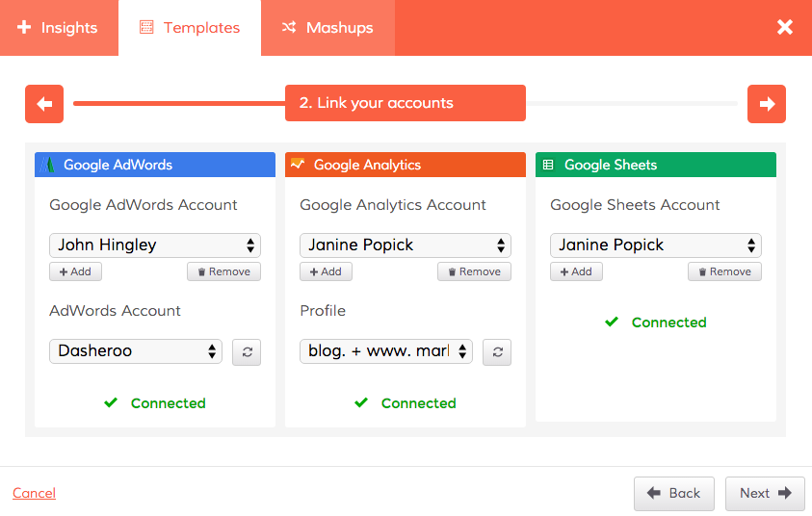Remove the Google Sheets account

[x=724, y=271]
